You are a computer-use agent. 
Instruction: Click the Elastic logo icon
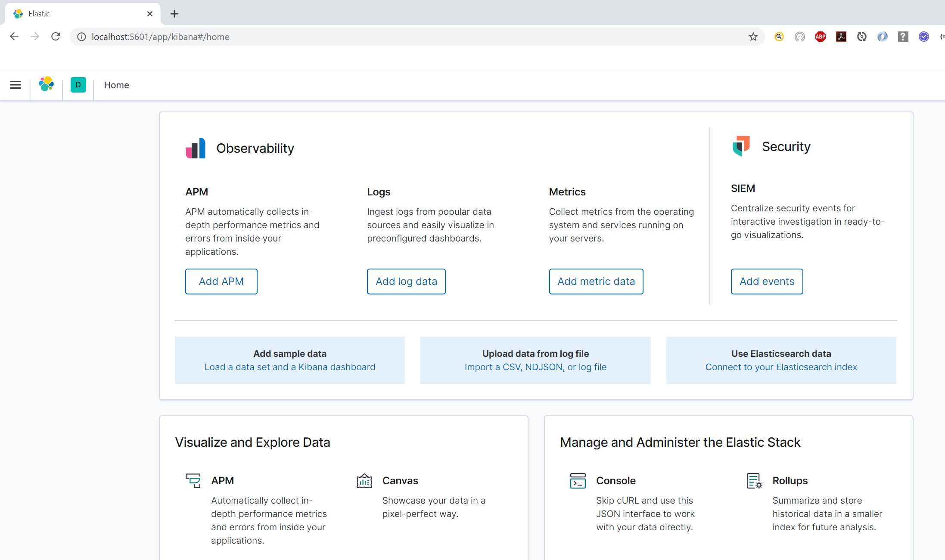[x=46, y=84]
